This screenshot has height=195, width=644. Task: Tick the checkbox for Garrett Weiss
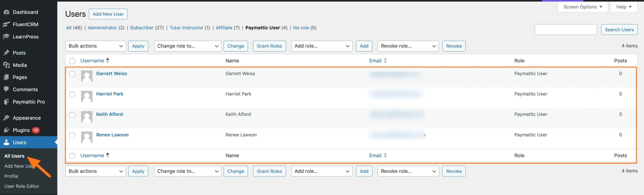(72, 74)
